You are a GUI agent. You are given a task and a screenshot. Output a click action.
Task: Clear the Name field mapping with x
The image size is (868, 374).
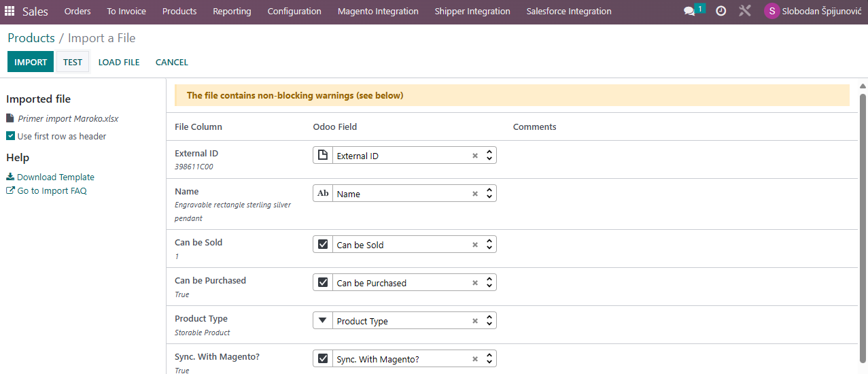[475, 194]
